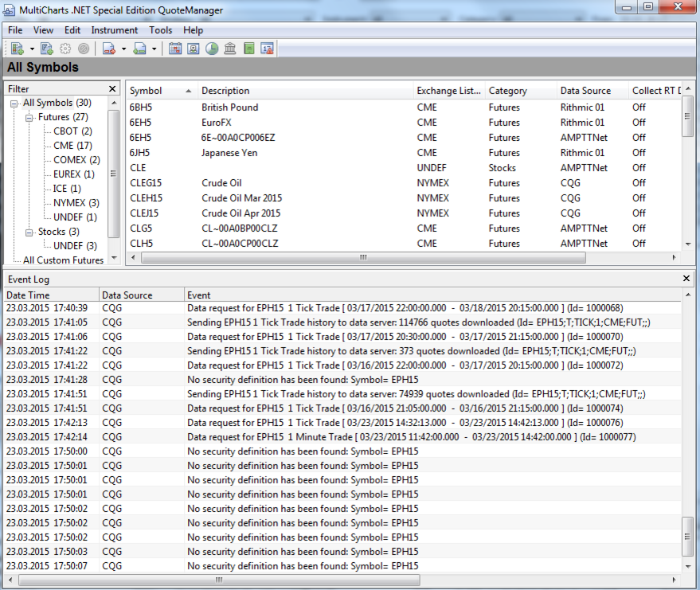Sort by the Category column header

[521, 91]
